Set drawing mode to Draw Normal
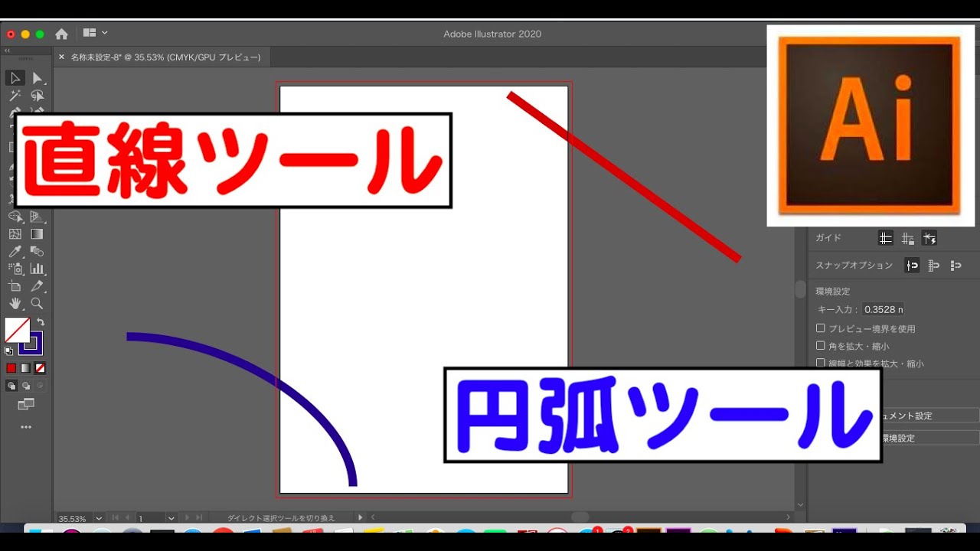This screenshot has height=551, width=980. point(11,386)
